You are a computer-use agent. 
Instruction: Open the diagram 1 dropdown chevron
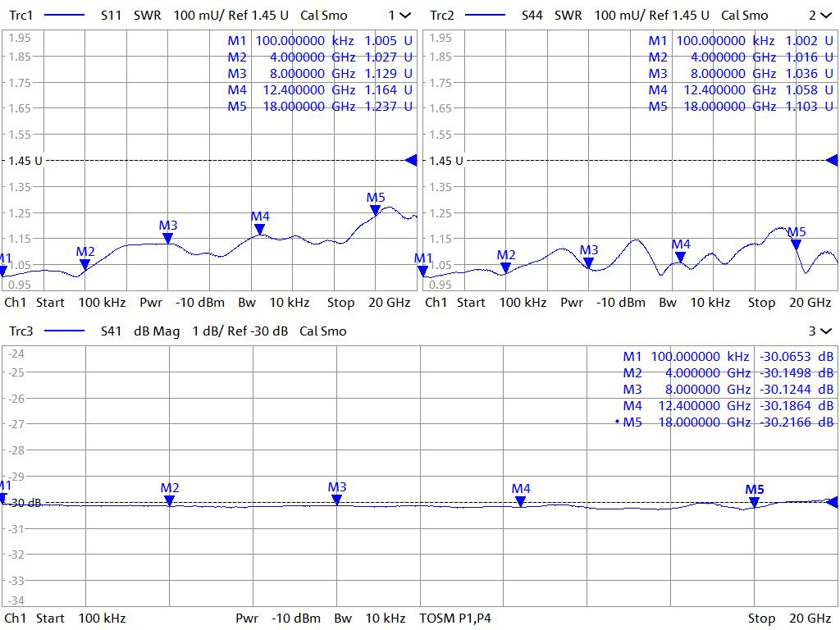(x=405, y=15)
